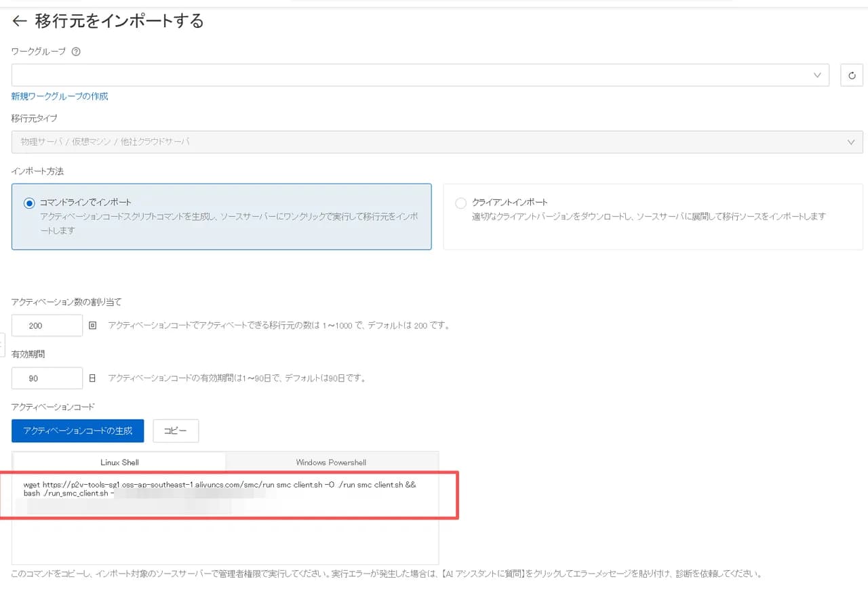Open the 新規ワークグループの作成 link
The image size is (868, 598).
pyautogui.click(x=60, y=96)
